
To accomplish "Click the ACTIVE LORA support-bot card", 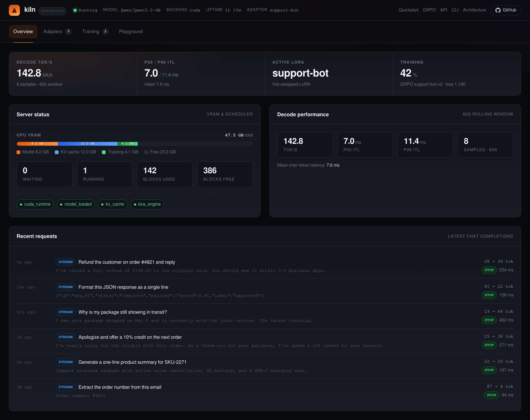I will click(x=329, y=74).
